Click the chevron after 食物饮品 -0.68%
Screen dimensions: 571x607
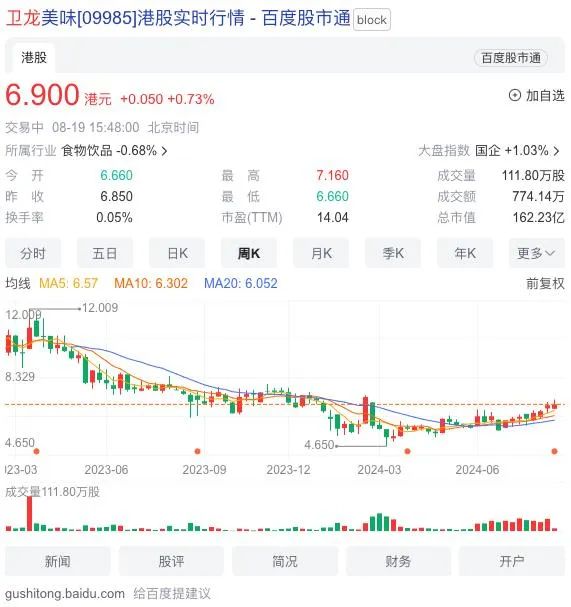tap(165, 151)
